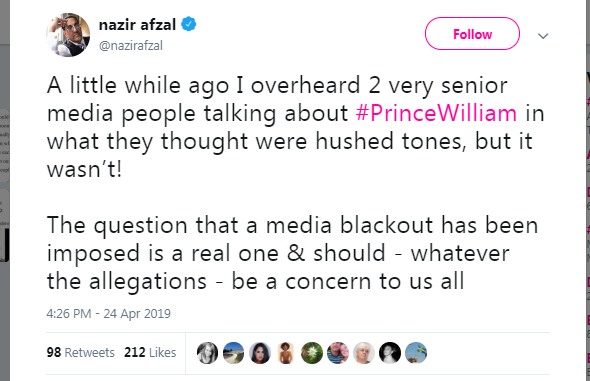Expand the tweet options chevron
Screen dimensions: 590x381
click(x=543, y=36)
